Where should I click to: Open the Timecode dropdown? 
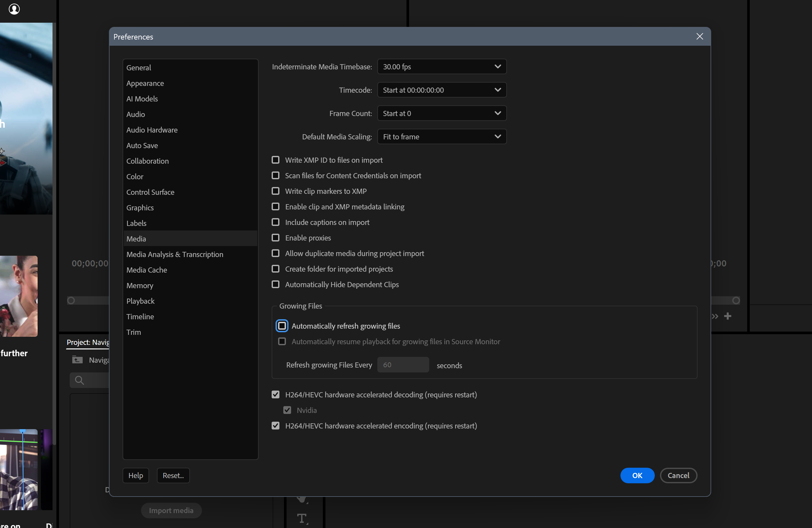click(x=442, y=90)
